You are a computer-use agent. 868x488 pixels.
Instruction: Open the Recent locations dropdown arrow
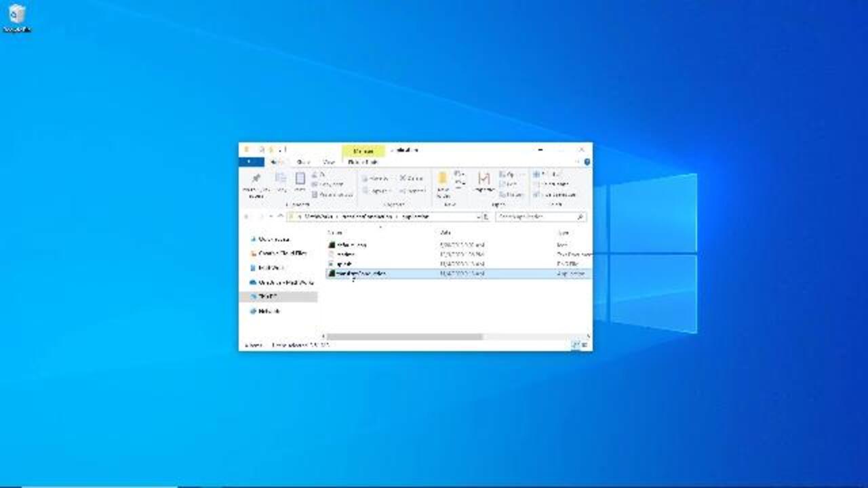point(271,217)
